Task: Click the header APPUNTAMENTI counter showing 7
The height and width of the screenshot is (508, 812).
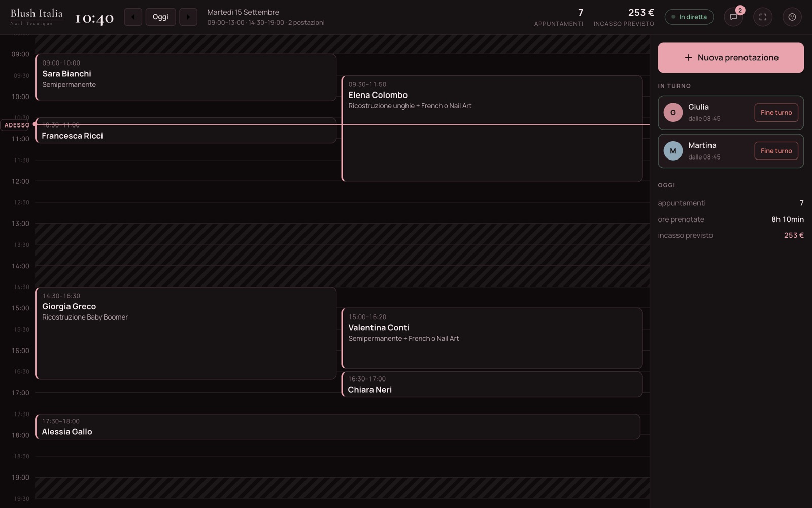Action: pyautogui.click(x=559, y=17)
